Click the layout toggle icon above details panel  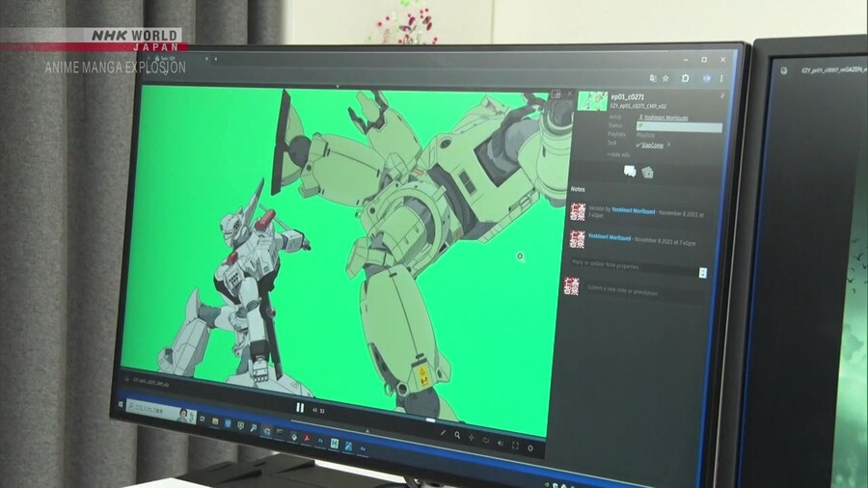[556, 95]
